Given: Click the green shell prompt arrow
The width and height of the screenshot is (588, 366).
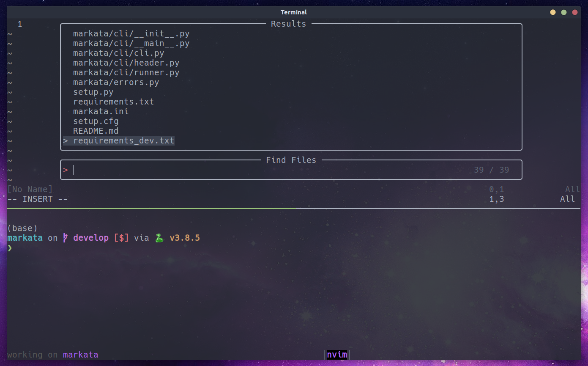Looking at the screenshot, I should tap(10, 248).
